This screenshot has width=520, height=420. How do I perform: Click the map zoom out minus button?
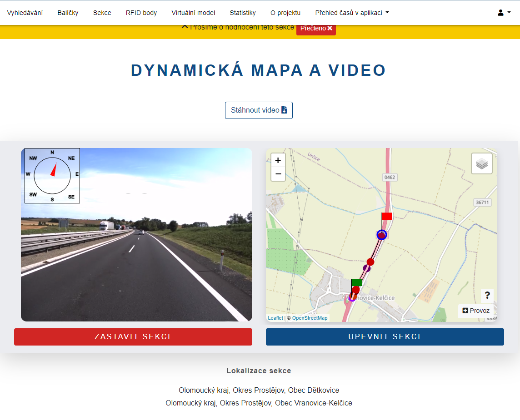[x=278, y=174]
